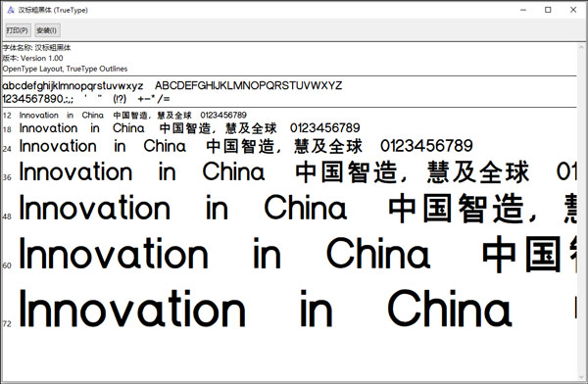Click the 打印(P) print button

tap(18, 30)
